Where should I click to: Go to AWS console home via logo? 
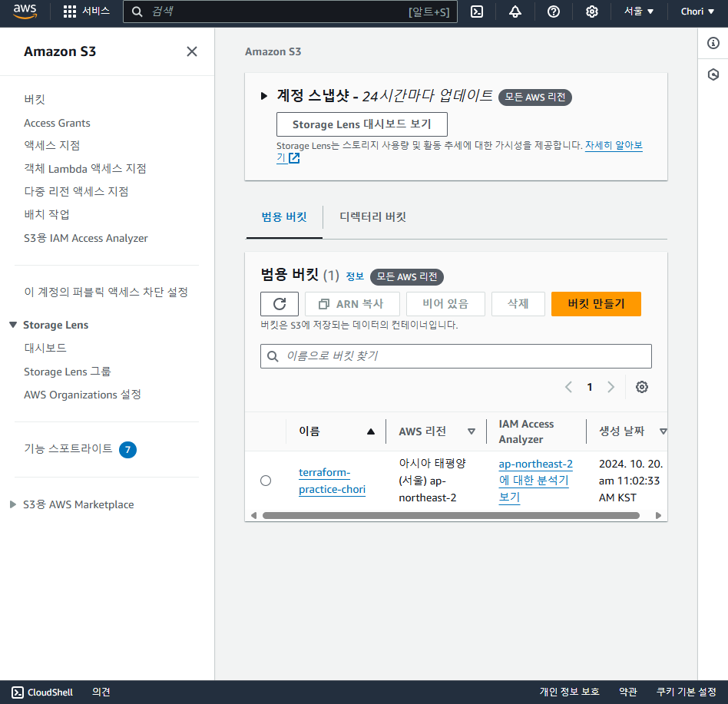[x=25, y=12]
